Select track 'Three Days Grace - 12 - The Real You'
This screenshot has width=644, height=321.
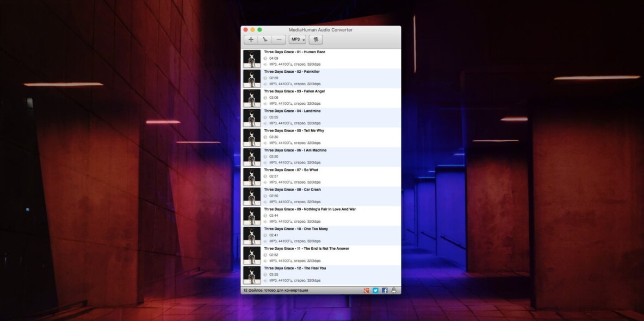pyautogui.click(x=294, y=268)
